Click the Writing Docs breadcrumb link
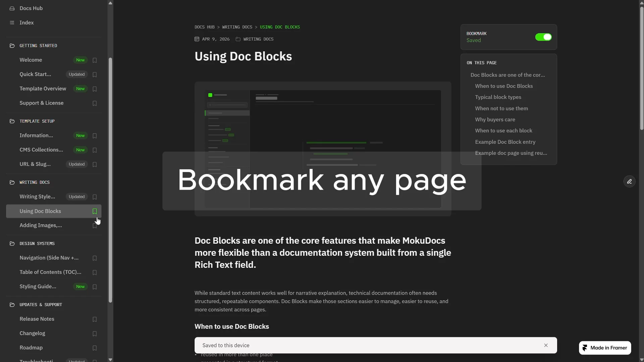 tap(237, 27)
